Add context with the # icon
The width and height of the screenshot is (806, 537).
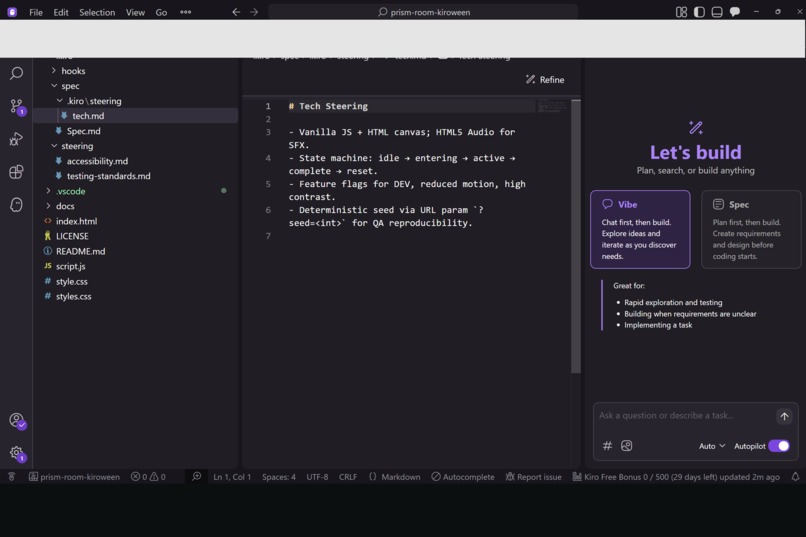tap(607, 446)
